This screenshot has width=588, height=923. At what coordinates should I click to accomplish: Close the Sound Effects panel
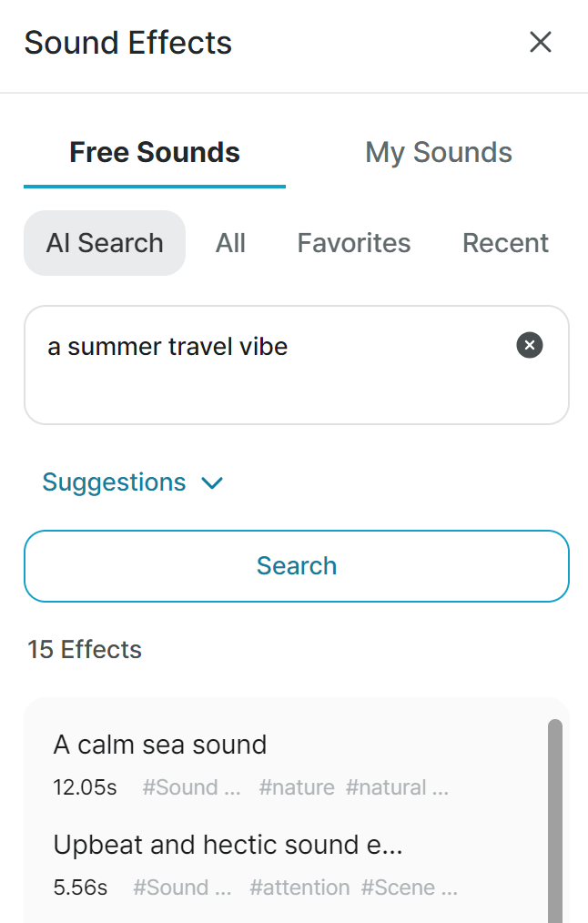coord(541,43)
